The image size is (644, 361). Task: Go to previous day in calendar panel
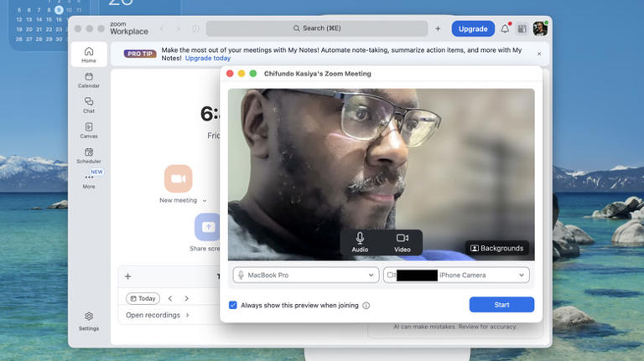(170, 298)
